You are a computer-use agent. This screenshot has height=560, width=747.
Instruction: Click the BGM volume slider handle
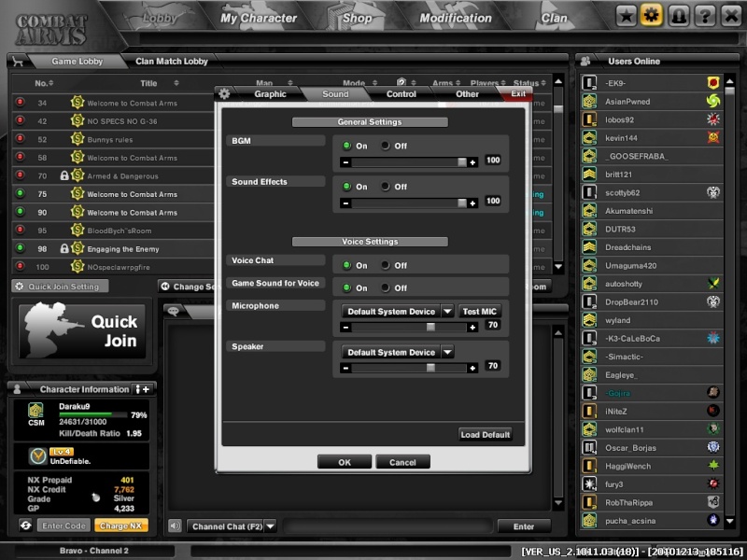pos(461,162)
